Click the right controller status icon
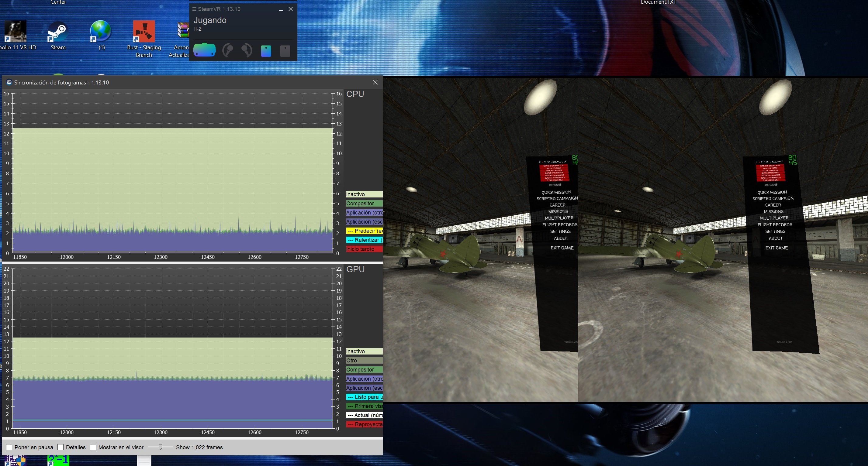The image size is (868, 466). pos(247,50)
